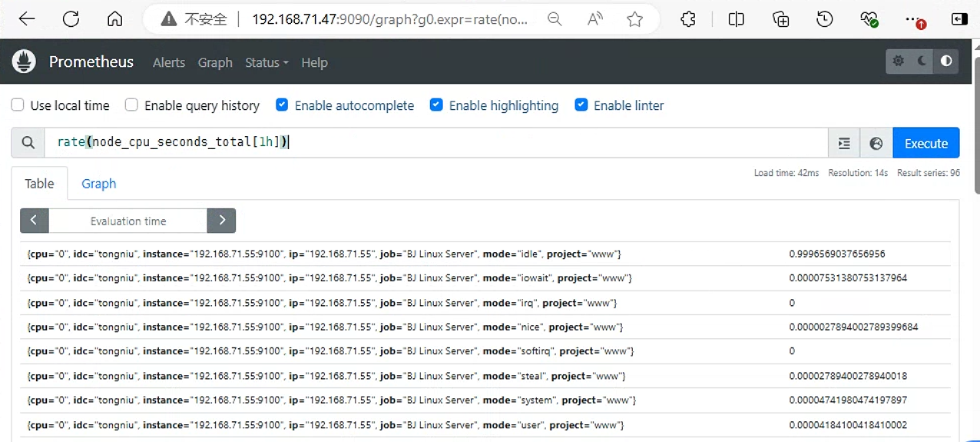Click the Load time: 42ms text
Screen dimensions: 980x442
786,174
